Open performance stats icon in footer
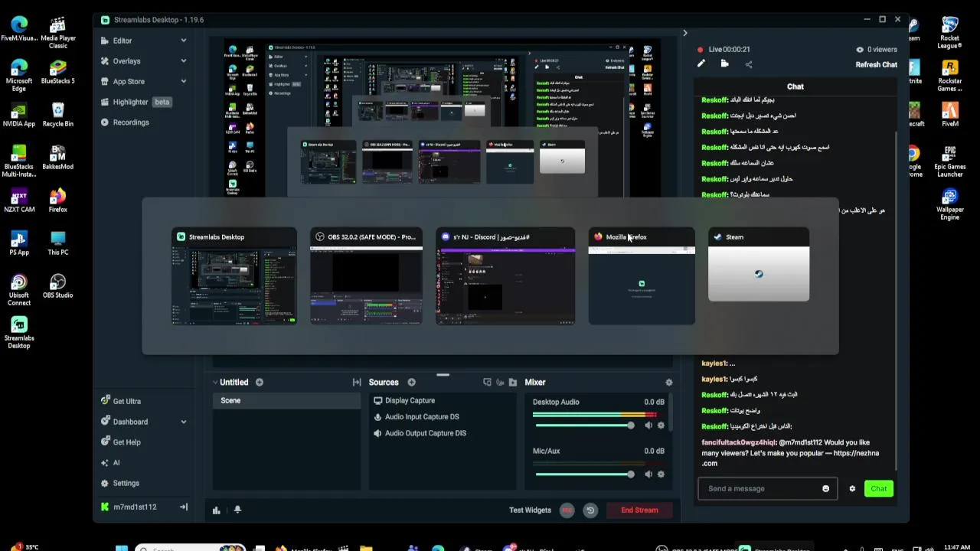 click(x=217, y=510)
